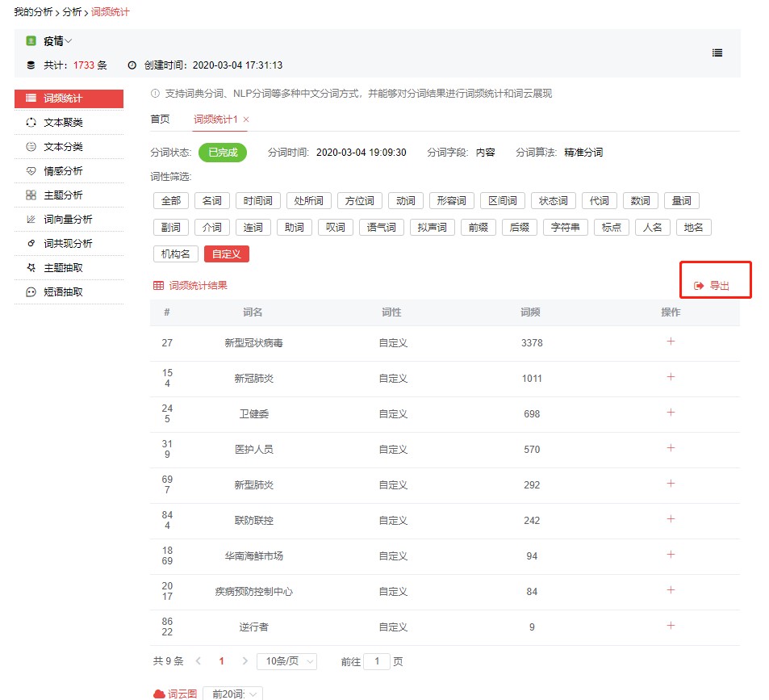Click plus icon for 卫健委 row
This screenshot has width=769, height=700.
670,413
